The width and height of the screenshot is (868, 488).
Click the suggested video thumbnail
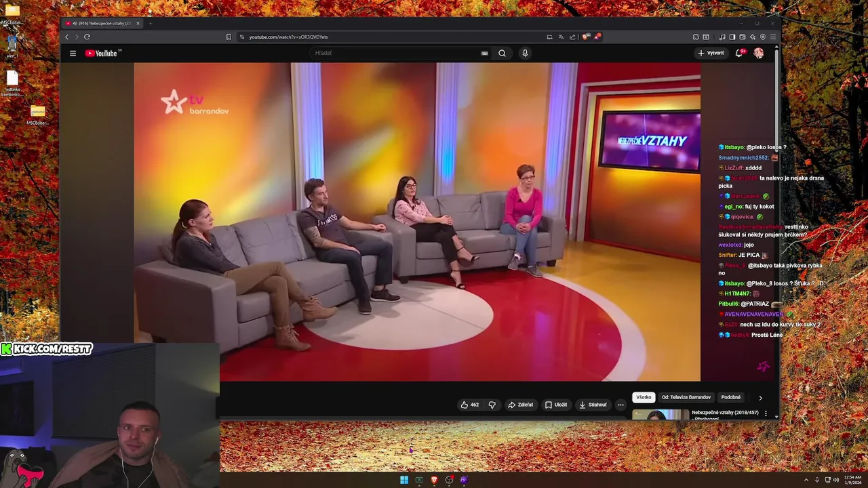tap(660, 415)
